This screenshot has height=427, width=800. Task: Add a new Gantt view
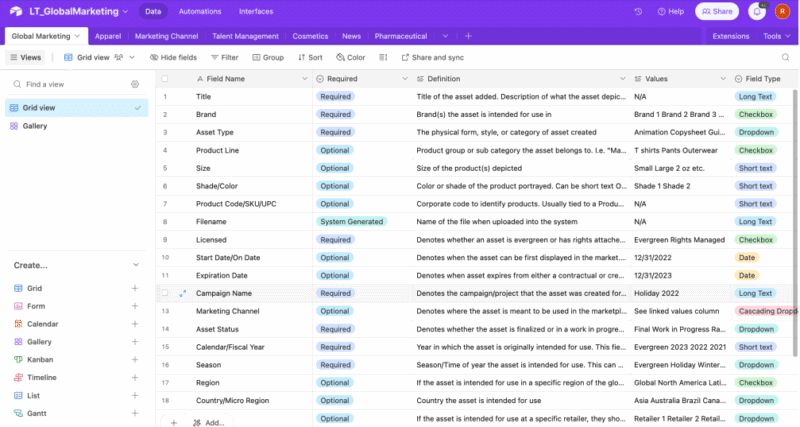135,413
